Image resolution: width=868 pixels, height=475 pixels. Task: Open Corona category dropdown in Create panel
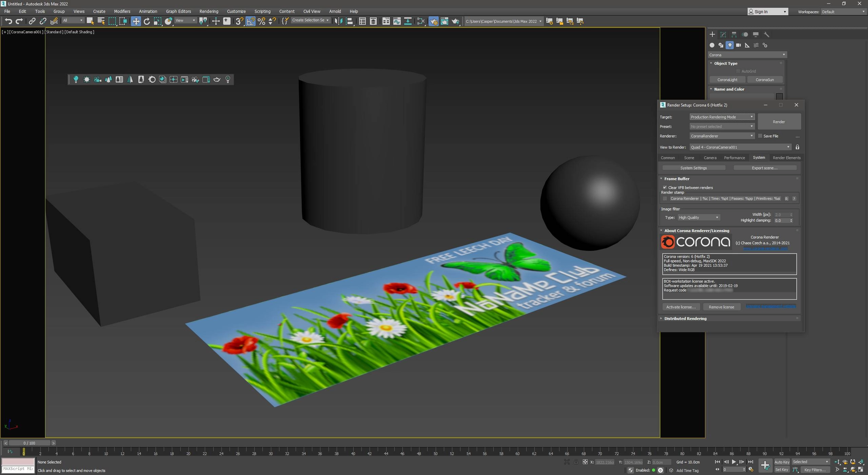[x=747, y=55]
